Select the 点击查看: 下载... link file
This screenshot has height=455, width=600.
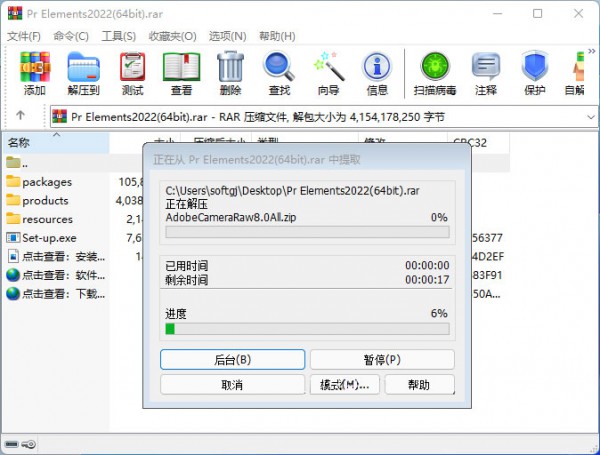pos(57,294)
